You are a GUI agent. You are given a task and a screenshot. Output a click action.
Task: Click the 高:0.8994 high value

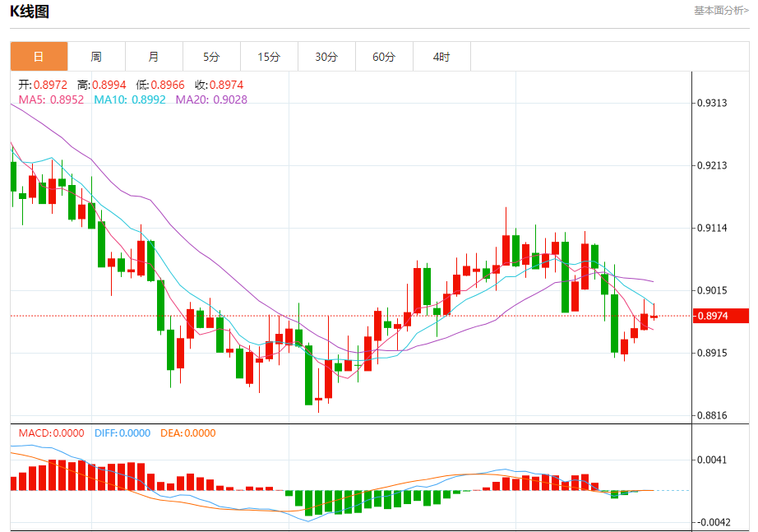tap(101, 86)
